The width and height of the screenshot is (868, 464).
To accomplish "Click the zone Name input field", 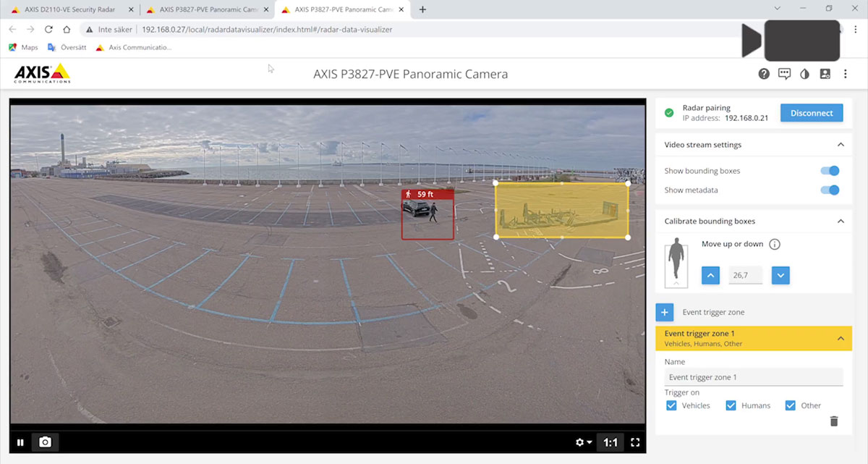I will coord(753,377).
